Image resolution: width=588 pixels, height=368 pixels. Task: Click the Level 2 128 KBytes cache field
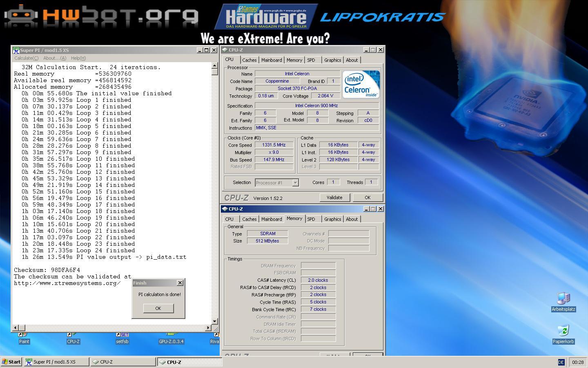[338, 159]
